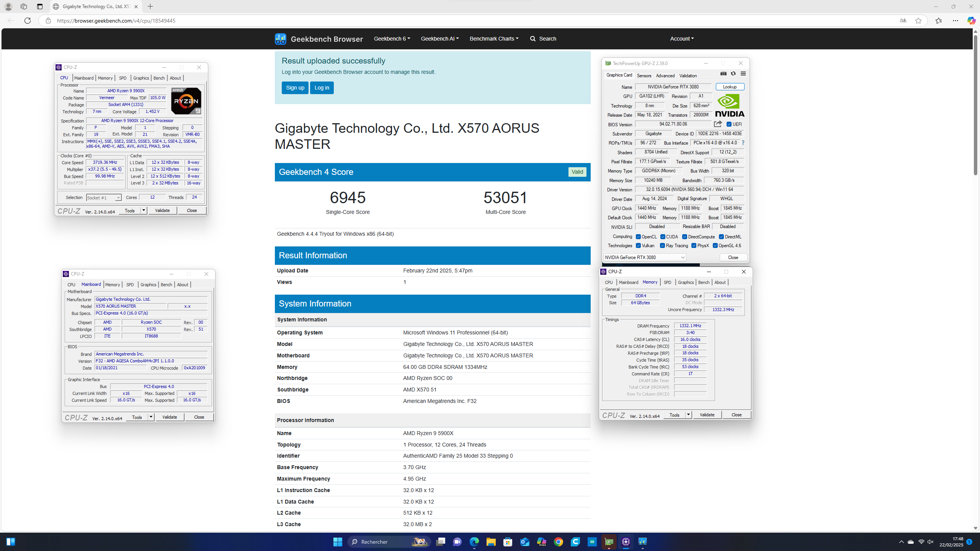The width and height of the screenshot is (980, 551).
Task: Click the Search link in Geekbench navbar
Action: pos(543,39)
